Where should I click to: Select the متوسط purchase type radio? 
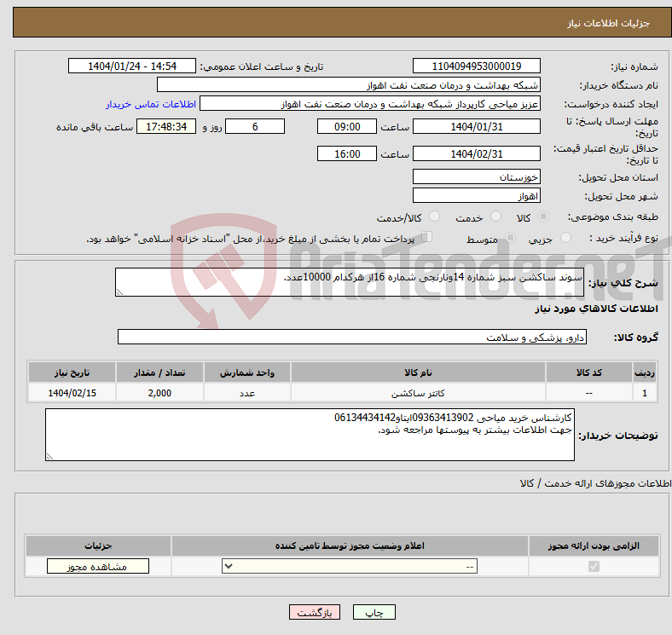click(x=511, y=238)
